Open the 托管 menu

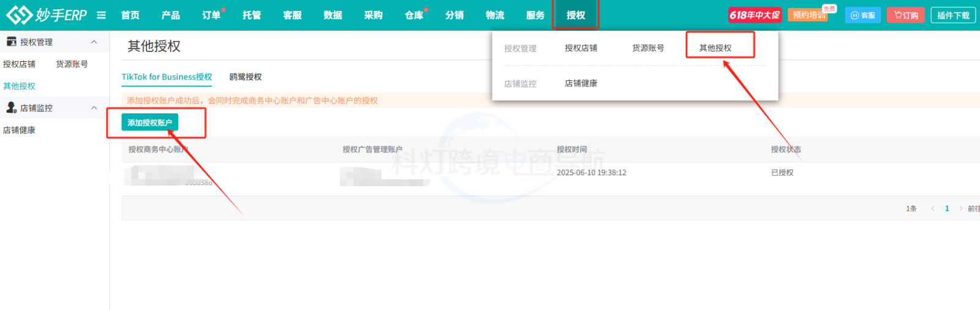pyautogui.click(x=251, y=15)
